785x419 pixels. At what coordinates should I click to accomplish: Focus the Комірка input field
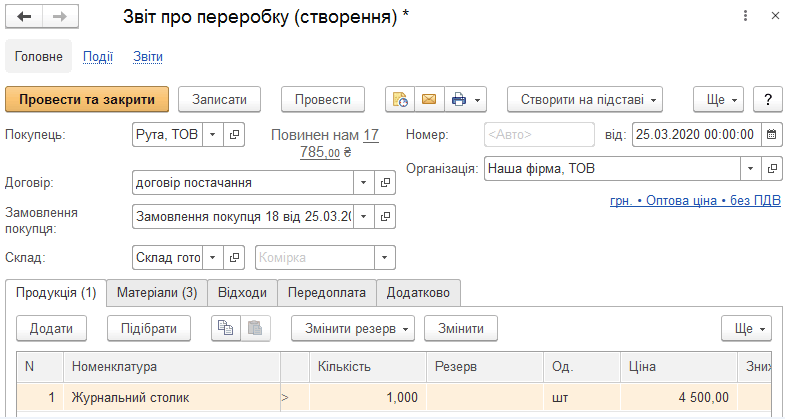click(315, 258)
